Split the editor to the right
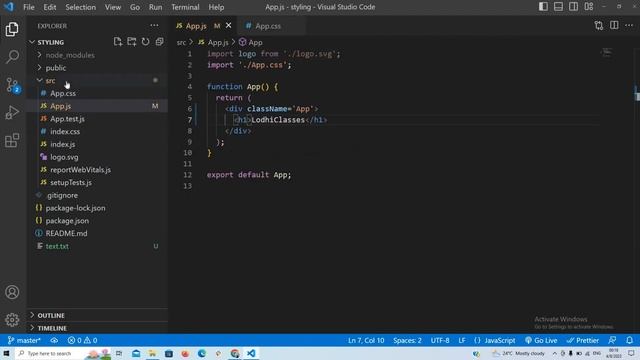 point(614,25)
